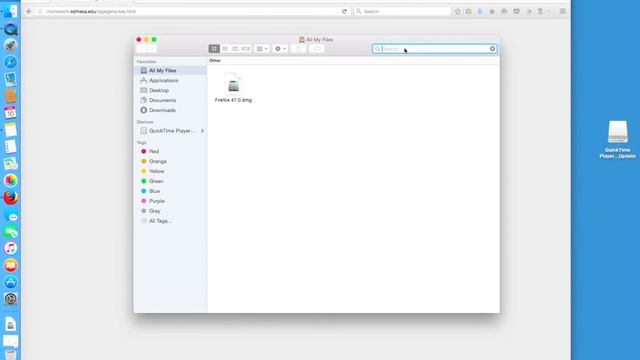The image size is (640, 360).
Task: Select the Green tag
Action: (170, 181)
